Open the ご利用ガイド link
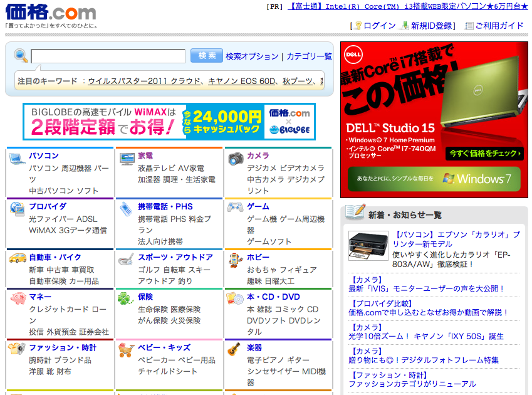This screenshot has height=395, width=532. pyautogui.click(x=499, y=26)
